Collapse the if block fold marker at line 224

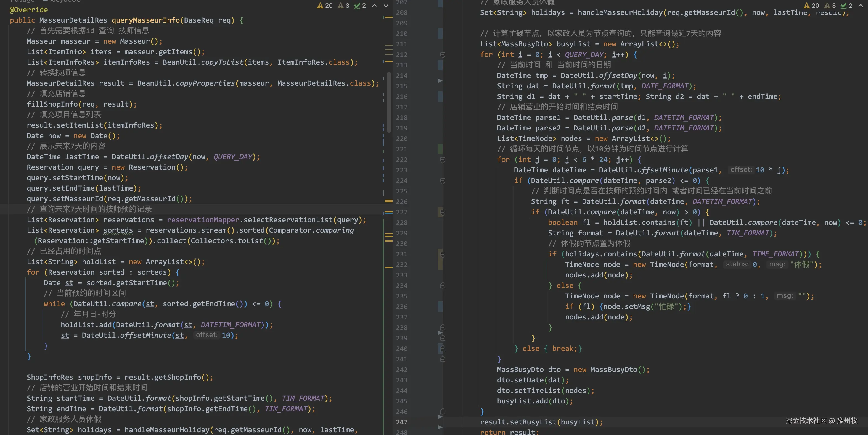click(x=443, y=181)
